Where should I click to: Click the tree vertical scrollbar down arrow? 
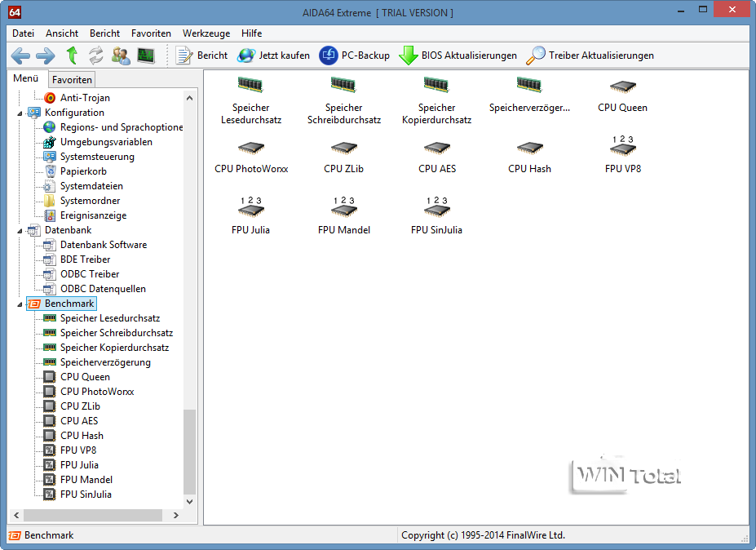(189, 501)
